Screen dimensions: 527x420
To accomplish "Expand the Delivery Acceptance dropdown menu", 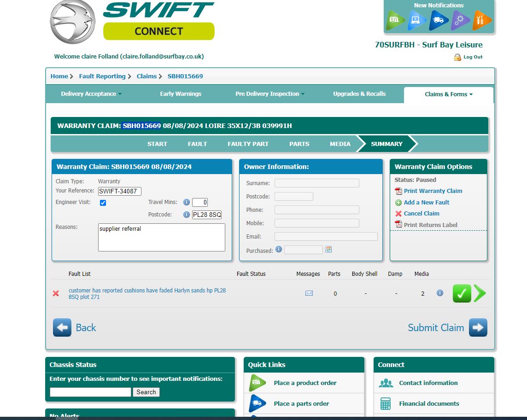I will click(91, 94).
